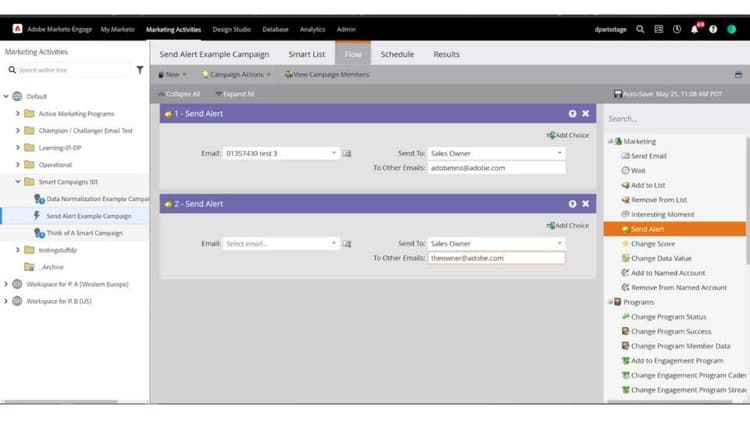Open Send To dropdown in step 1
Screen dimensions: 750x421
[559, 153]
